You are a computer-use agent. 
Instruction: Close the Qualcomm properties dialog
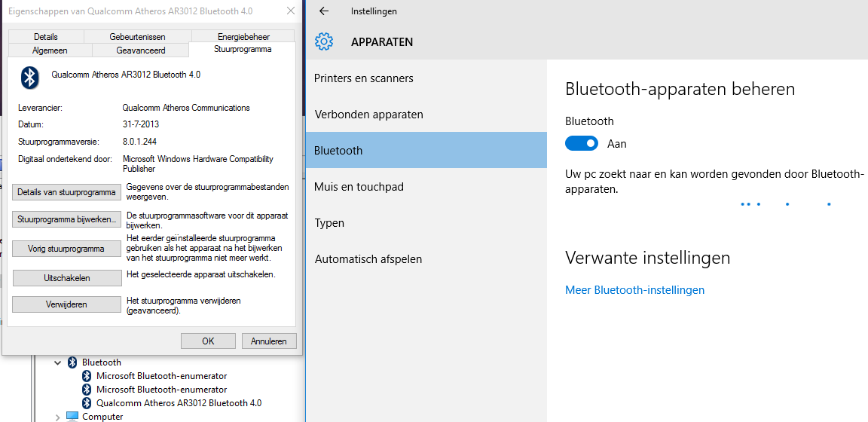291,11
